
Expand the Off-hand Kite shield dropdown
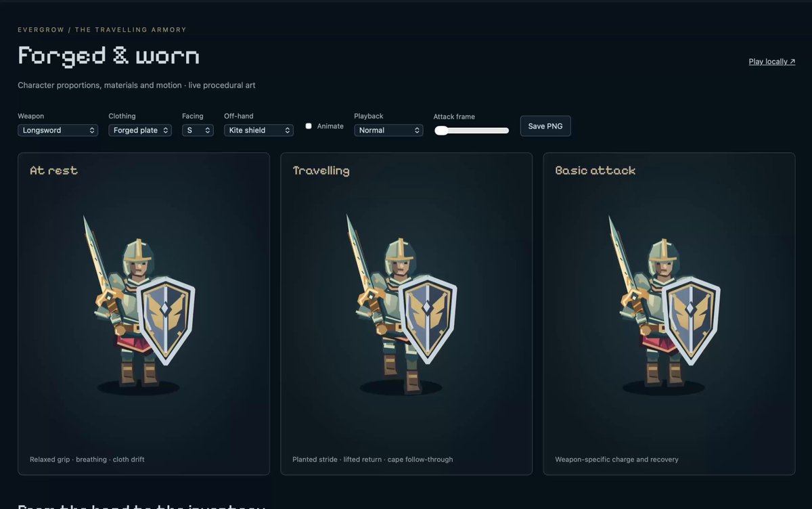point(258,130)
